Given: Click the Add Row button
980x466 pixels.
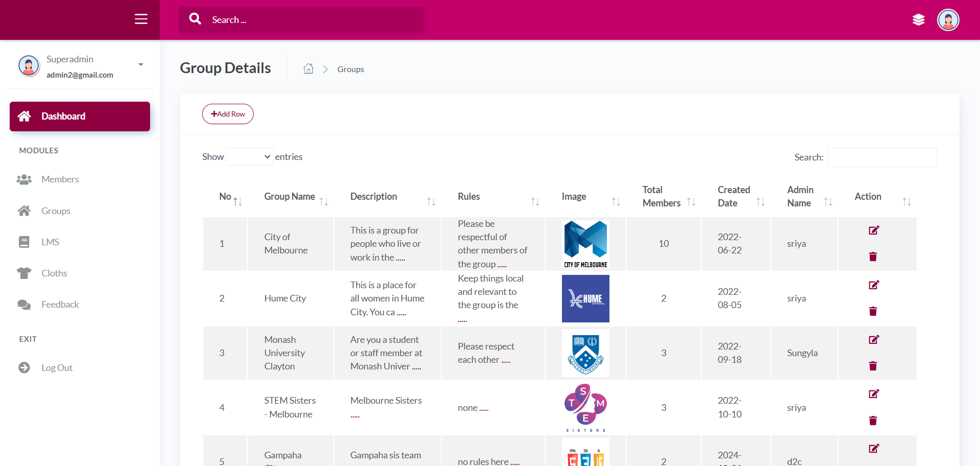Looking at the screenshot, I should (x=228, y=114).
